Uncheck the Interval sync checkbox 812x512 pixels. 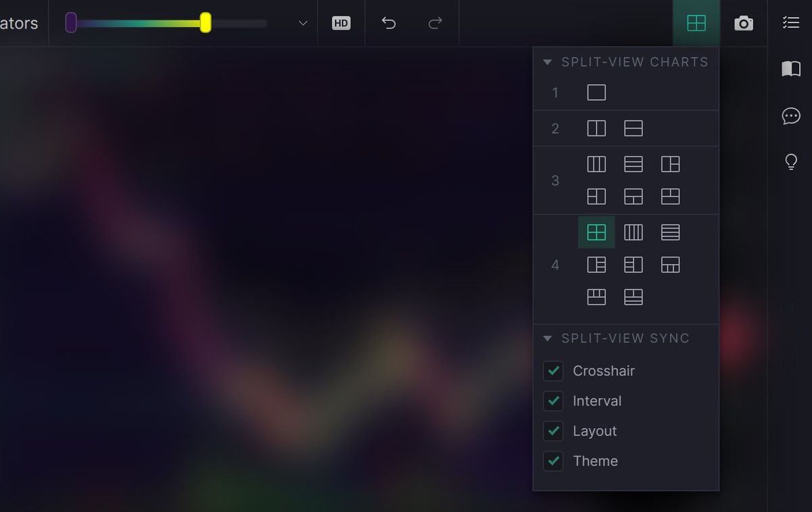point(554,401)
